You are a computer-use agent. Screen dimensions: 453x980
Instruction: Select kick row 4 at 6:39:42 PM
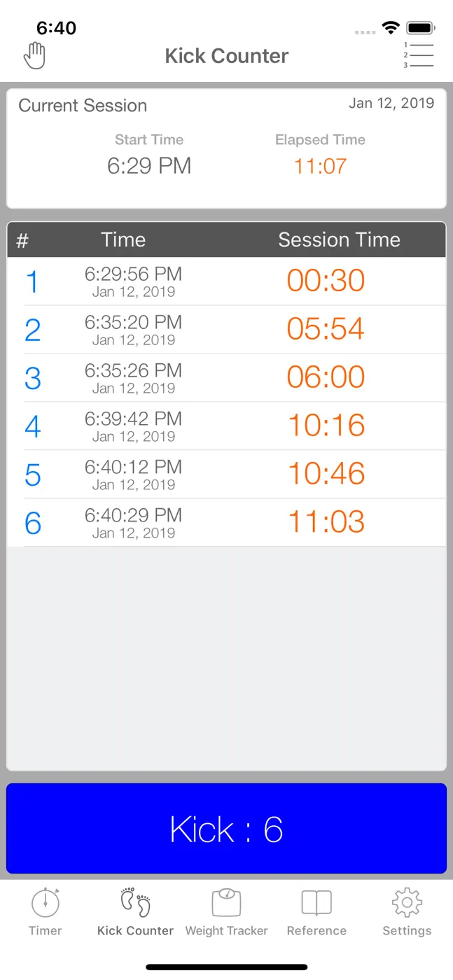[226, 426]
